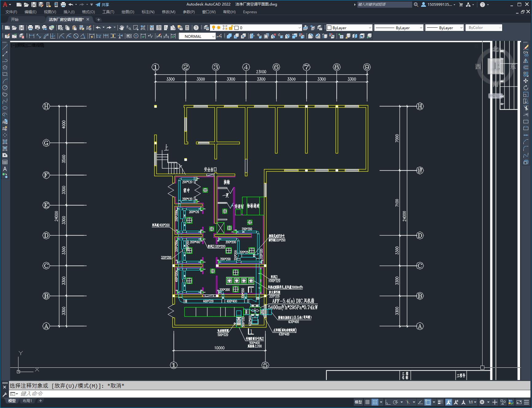The image size is (532, 408).
Task: Open the 插入(I) menu
Action: click(x=69, y=12)
